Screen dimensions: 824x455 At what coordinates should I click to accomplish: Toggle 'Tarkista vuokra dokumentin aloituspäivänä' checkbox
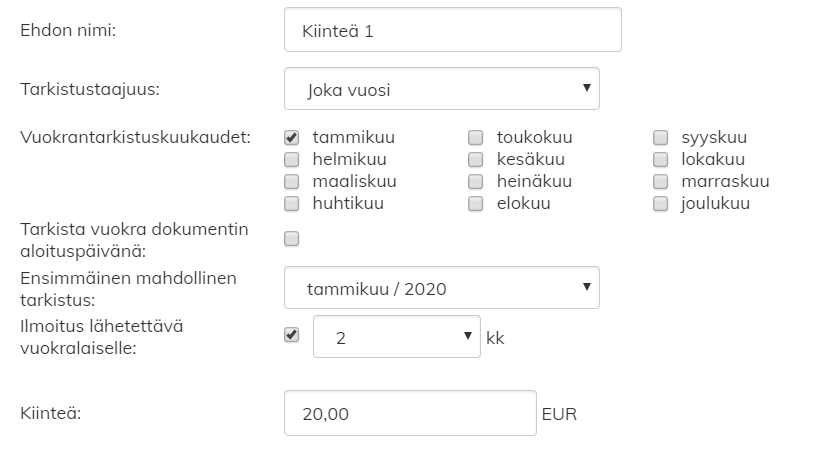(292, 238)
